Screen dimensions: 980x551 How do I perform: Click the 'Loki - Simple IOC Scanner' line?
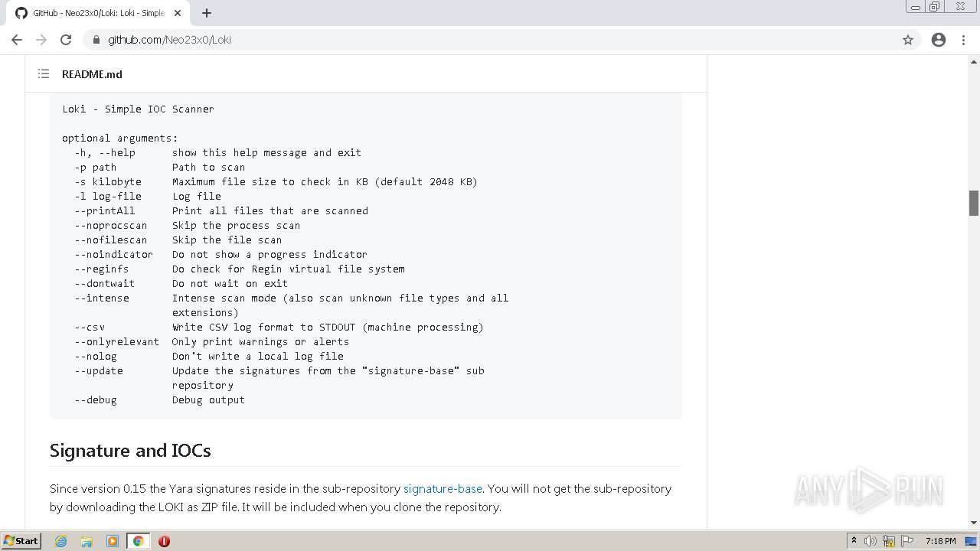[139, 109]
